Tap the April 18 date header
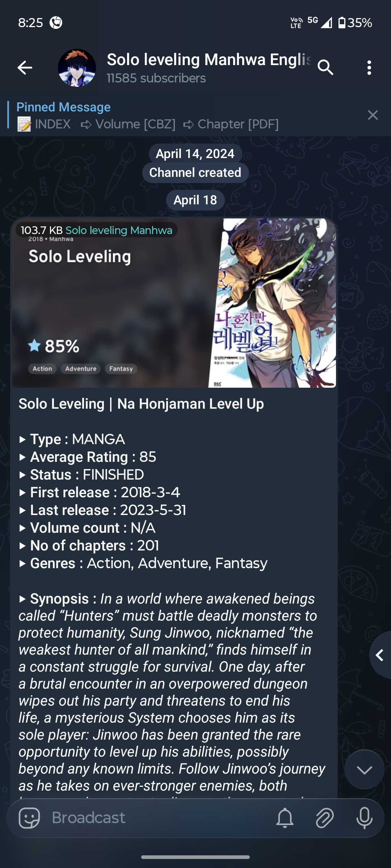The width and height of the screenshot is (391, 868). pyautogui.click(x=195, y=200)
